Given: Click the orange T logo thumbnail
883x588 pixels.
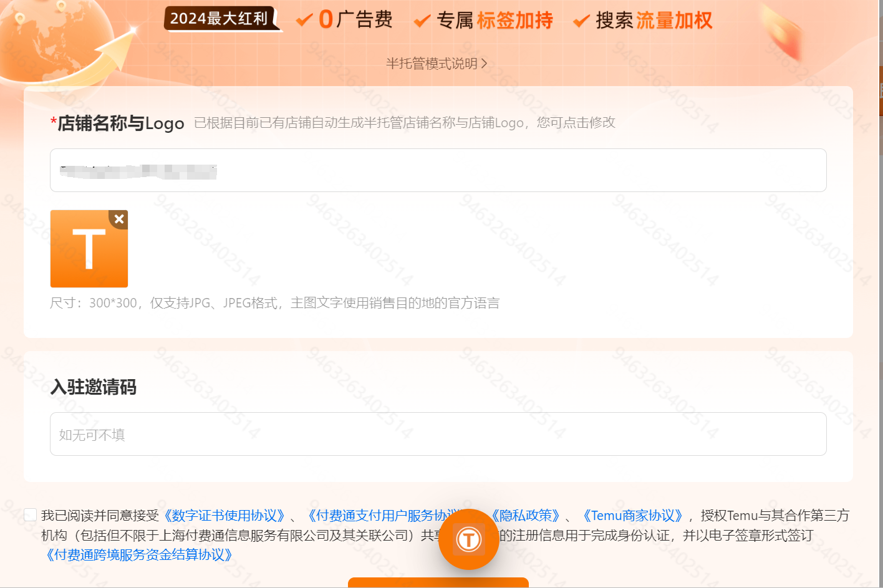Looking at the screenshot, I should 89,249.
